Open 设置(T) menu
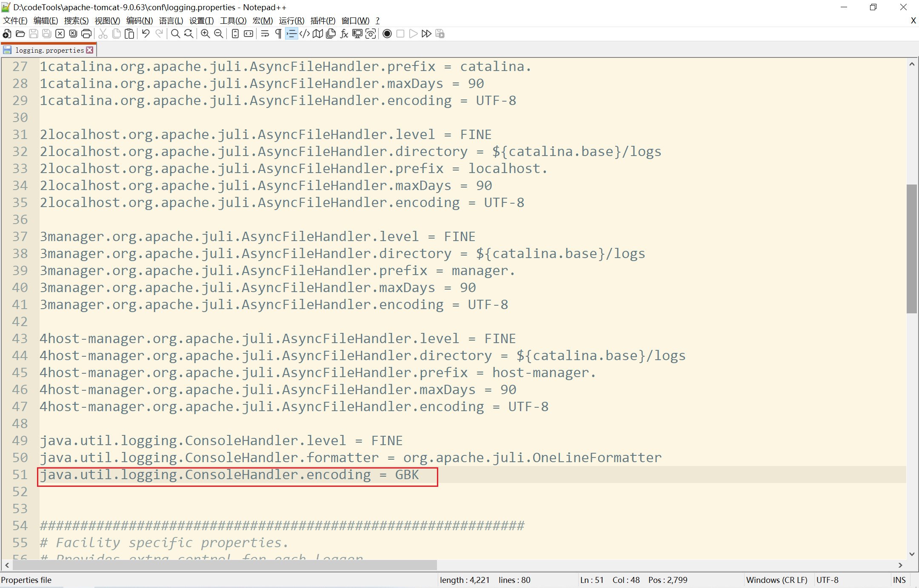This screenshot has width=919, height=588. (201, 21)
